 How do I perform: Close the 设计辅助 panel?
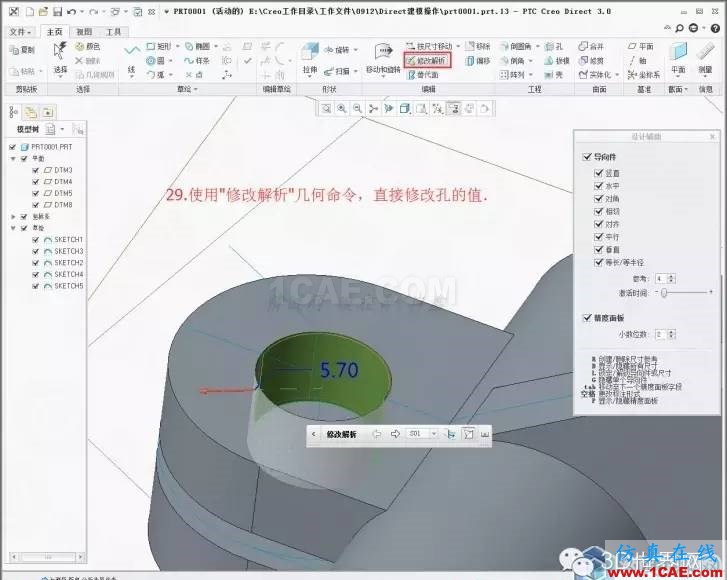coord(713,136)
